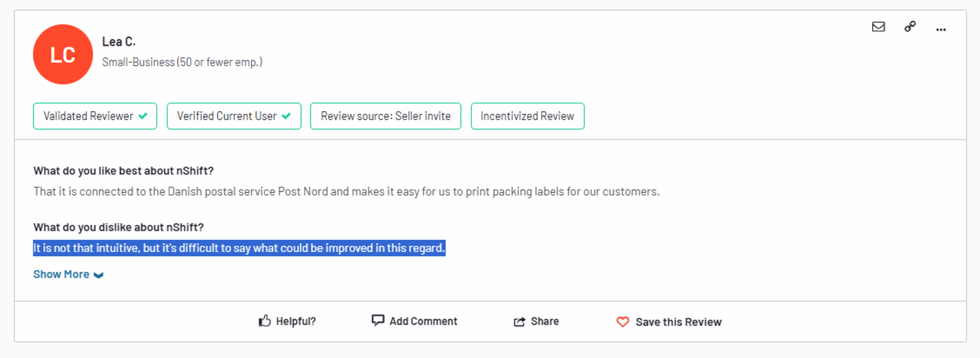Click the thumbs-up Helpful icon

click(265, 321)
